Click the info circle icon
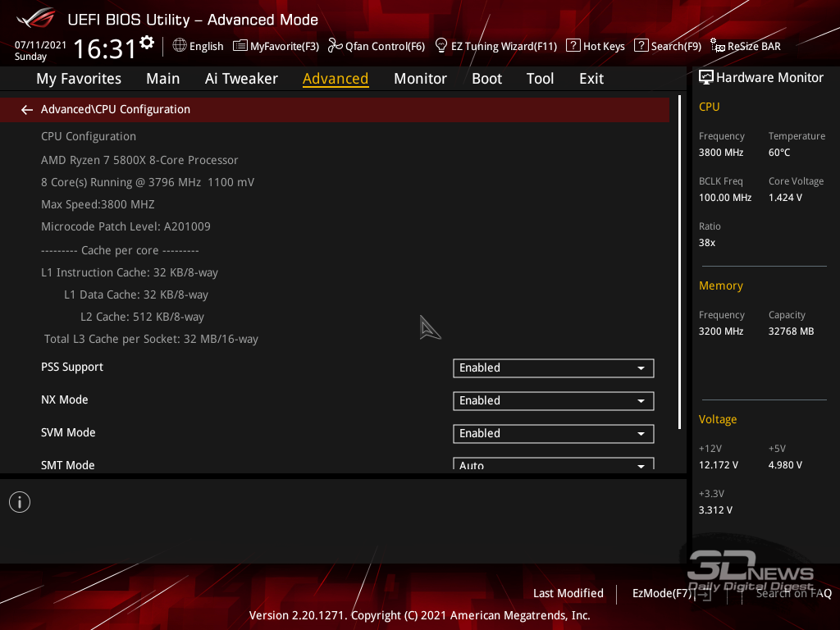Viewport: 840px width, 630px height. point(20,502)
